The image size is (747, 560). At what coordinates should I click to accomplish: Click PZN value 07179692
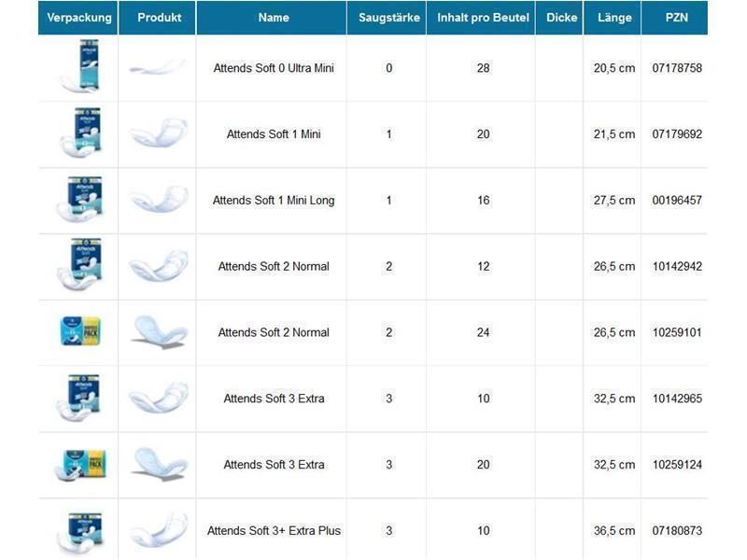pos(677,134)
